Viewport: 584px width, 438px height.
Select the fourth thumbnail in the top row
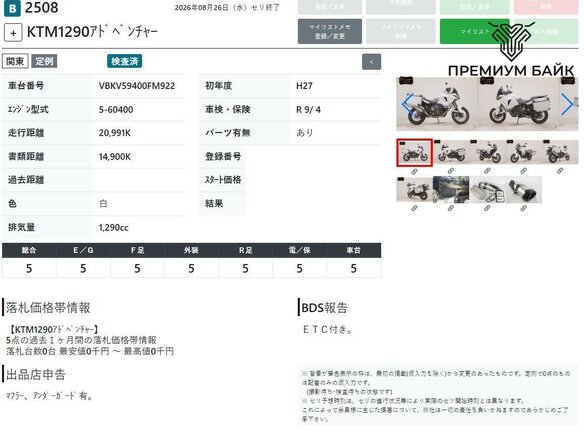pos(524,152)
